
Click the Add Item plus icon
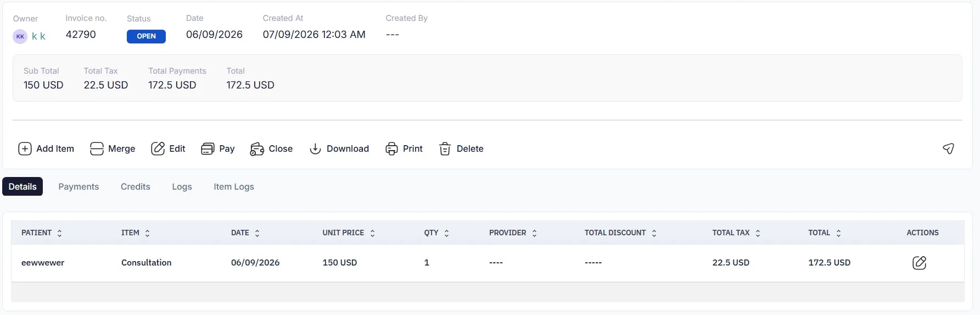click(25, 149)
